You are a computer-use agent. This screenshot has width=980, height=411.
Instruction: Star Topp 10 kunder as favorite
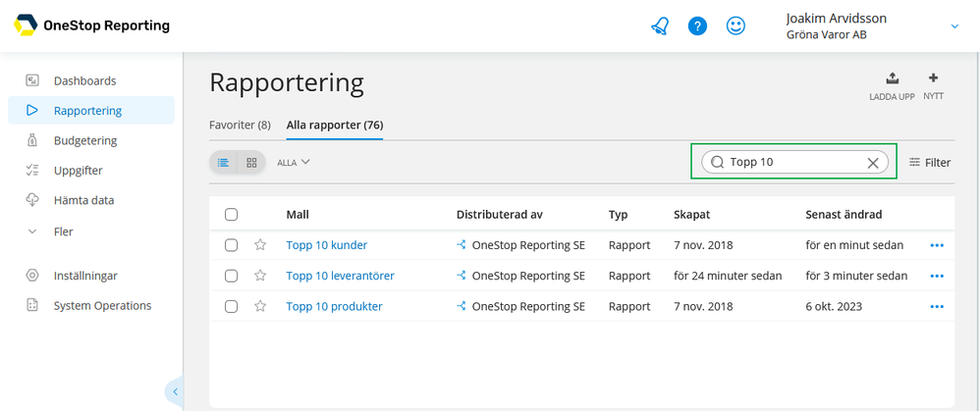coord(260,245)
